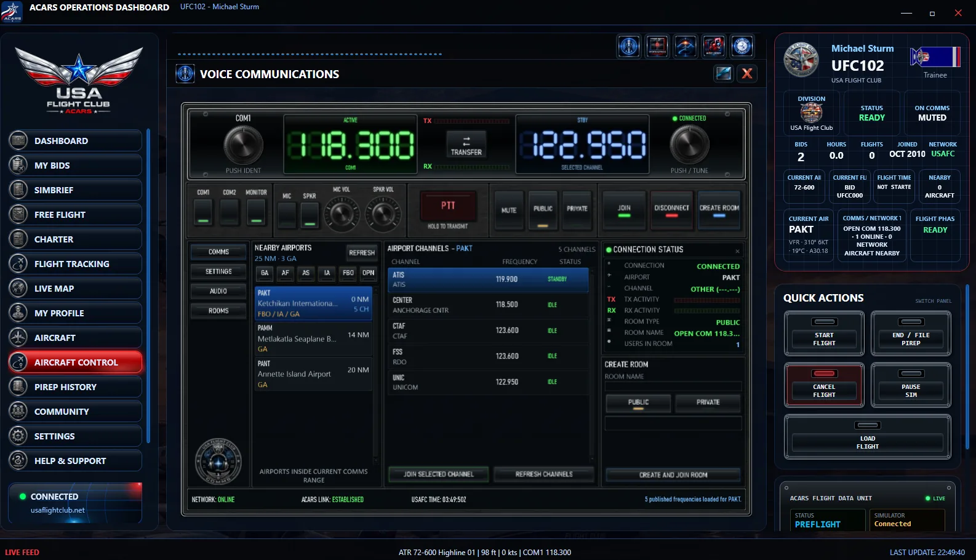
Task: Filter nearby airports by GA
Action: (265, 273)
